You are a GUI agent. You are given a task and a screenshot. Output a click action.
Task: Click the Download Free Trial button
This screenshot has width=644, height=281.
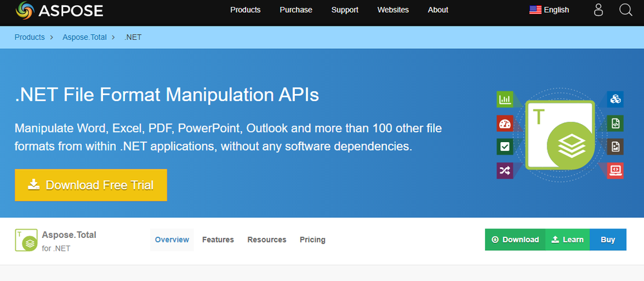[91, 185]
